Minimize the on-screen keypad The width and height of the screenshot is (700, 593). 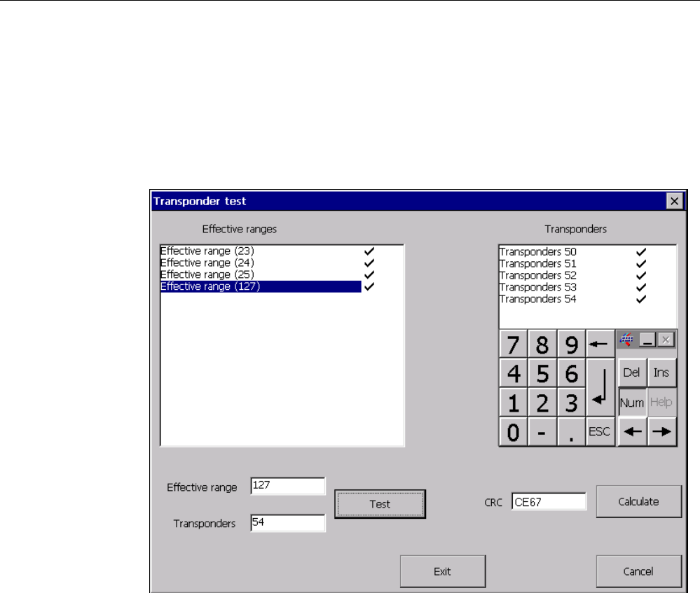(647, 340)
